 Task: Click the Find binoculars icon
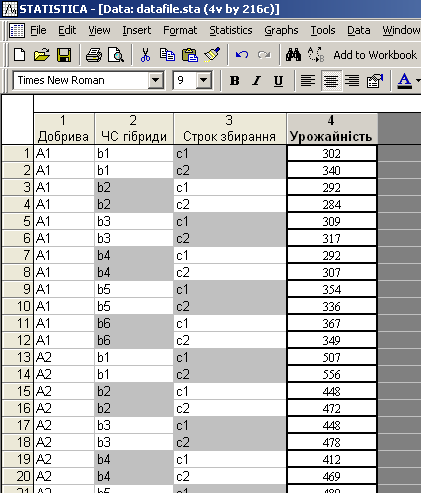click(x=293, y=55)
